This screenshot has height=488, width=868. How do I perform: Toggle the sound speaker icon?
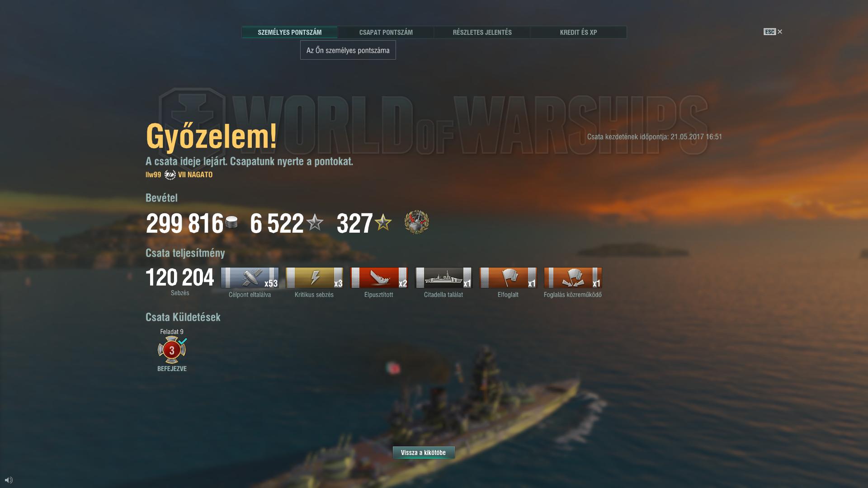(x=9, y=480)
